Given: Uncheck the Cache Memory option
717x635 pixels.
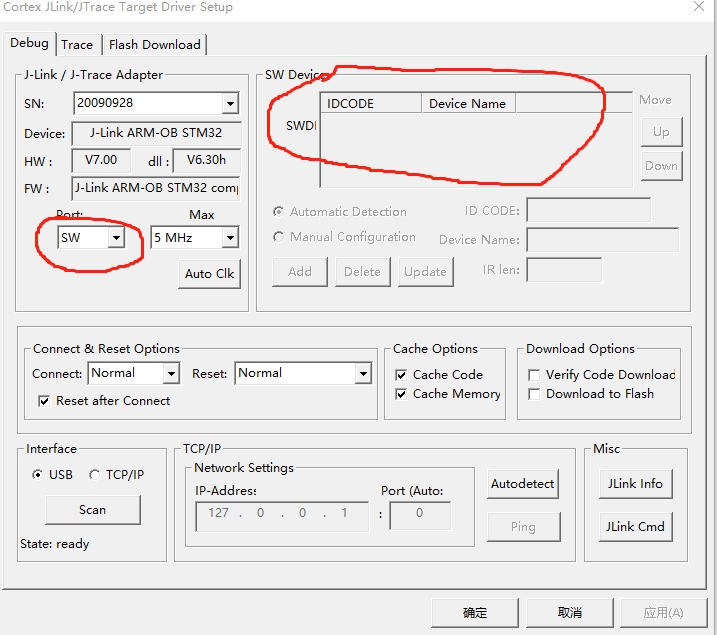Looking at the screenshot, I should (x=402, y=394).
